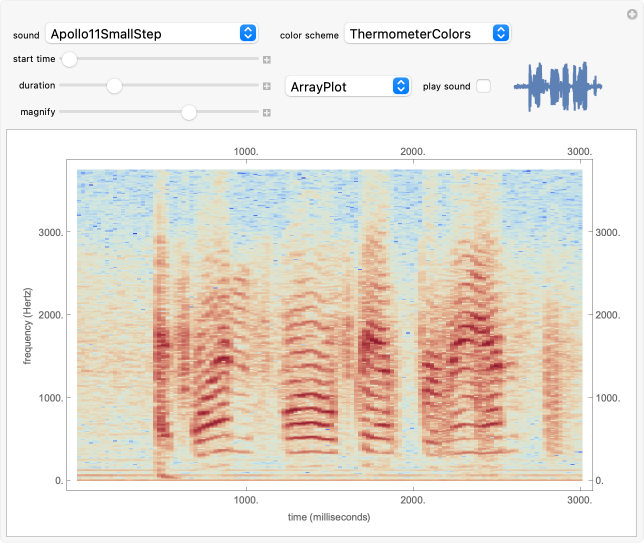This screenshot has width=644, height=544.
Task: Click the blue waveform sound preview
Action: (x=559, y=87)
